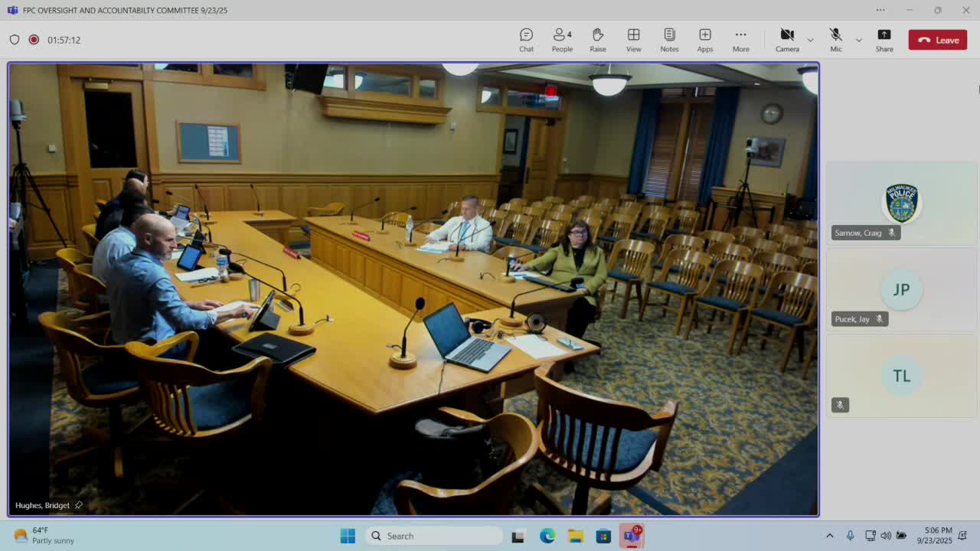Screen dimensions: 980x551
Task: Open title bar ellipsis settings menu
Action: pyautogui.click(x=880, y=10)
